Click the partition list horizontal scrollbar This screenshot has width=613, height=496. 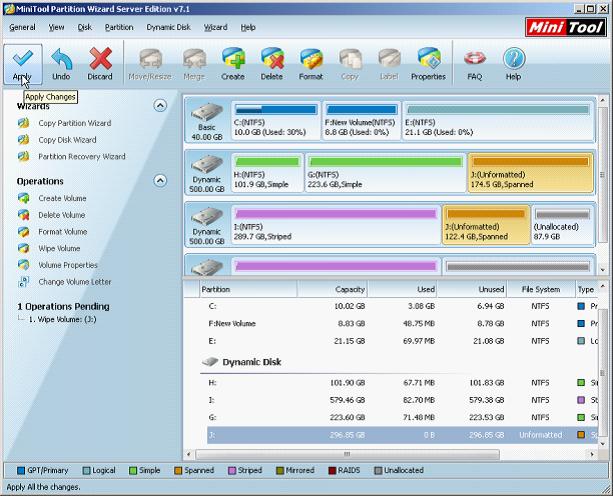coord(347,454)
